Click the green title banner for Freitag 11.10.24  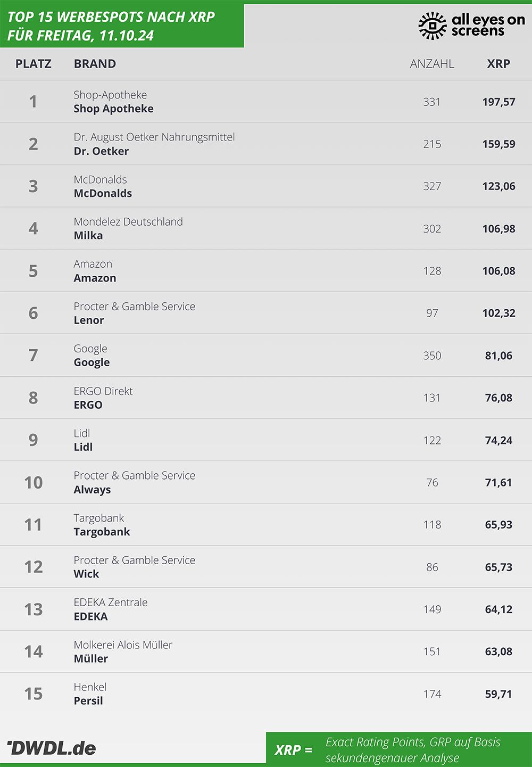pyautogui.click(x=122, y=26)
